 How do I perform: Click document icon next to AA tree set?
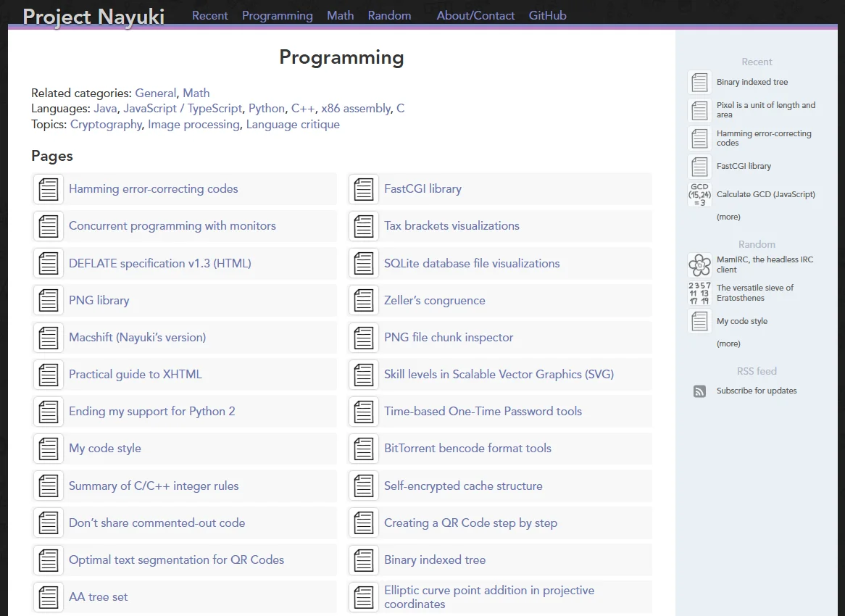49,597
